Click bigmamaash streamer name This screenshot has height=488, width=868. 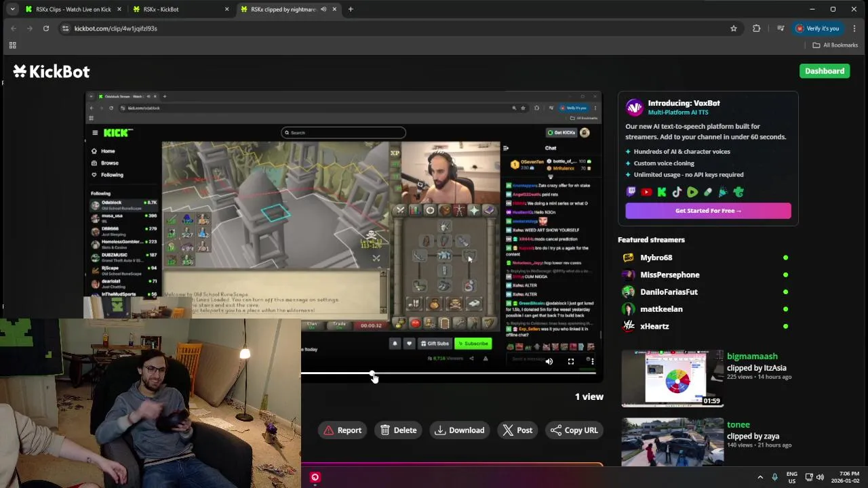point(752,357)
